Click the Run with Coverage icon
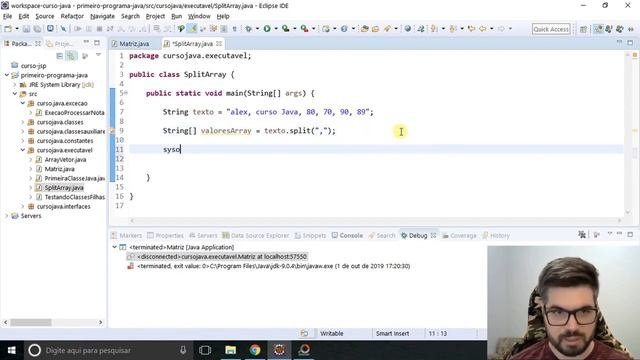Image resolution: width=640 pixels, height=360 pixels. (286, 29)
